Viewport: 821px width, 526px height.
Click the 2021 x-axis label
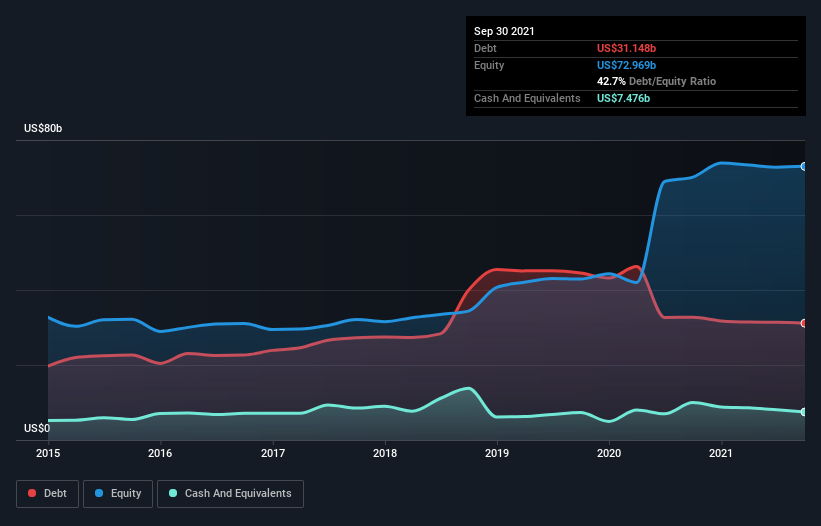point(721,453)
